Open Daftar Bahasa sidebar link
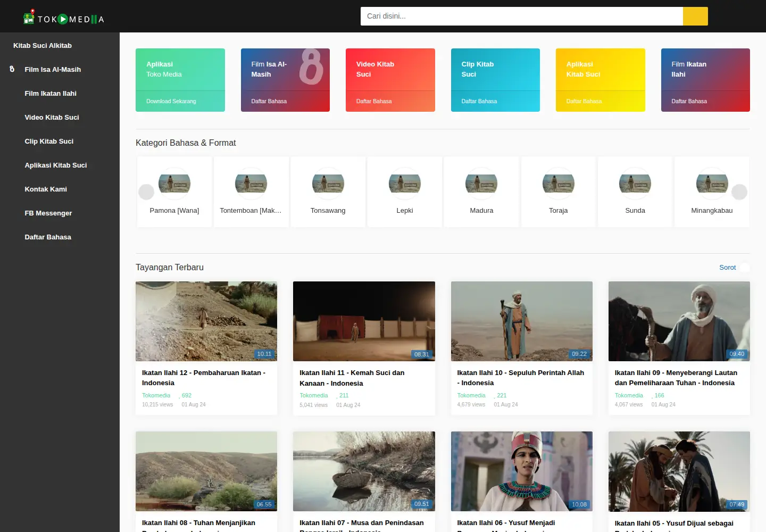Screen dimensions: 766x532 [48, 237]
